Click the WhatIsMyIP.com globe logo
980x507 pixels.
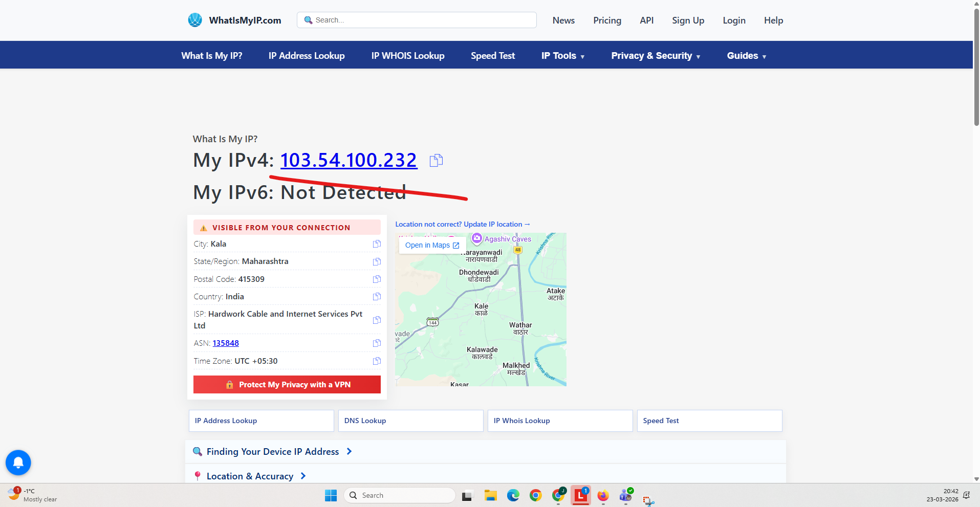click(x=195, y=20)
